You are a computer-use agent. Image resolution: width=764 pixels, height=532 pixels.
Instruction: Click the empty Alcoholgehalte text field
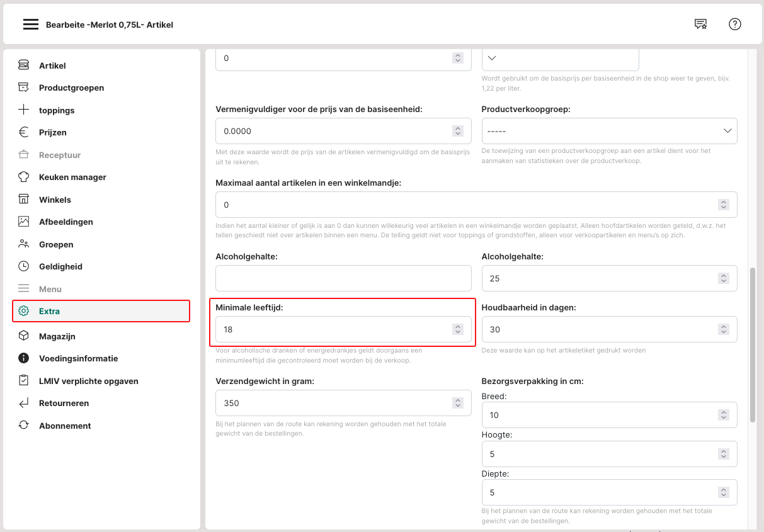(x=343, y=278)
